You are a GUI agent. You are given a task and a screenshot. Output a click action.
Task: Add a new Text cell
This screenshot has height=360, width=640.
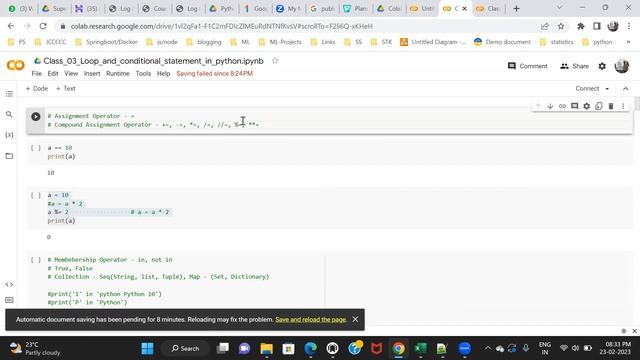tap(66, 89)
